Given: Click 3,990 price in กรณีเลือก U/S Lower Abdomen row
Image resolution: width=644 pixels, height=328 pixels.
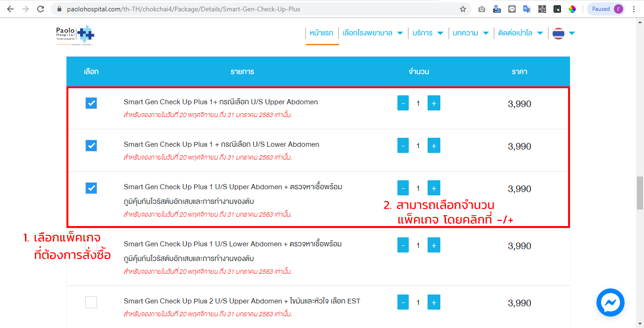Looking at the screenshot, I should (520, 146).
